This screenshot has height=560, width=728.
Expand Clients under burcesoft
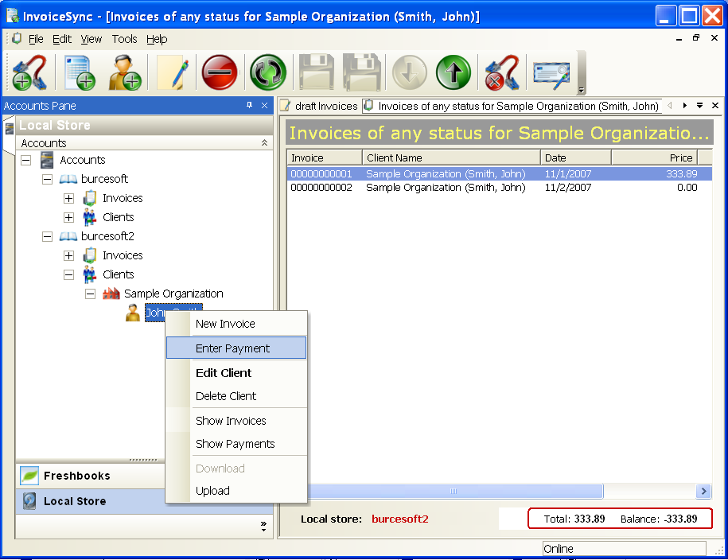68,217
